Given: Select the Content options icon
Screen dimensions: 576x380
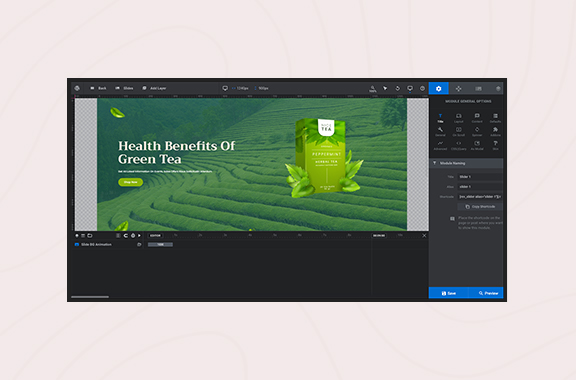Looking at the screenshot, I should 477,118.
